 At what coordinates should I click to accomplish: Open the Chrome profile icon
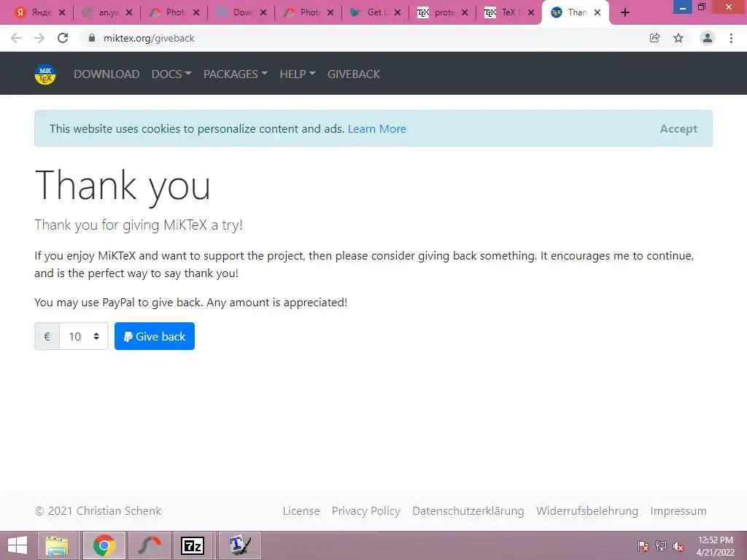(708, 38)
